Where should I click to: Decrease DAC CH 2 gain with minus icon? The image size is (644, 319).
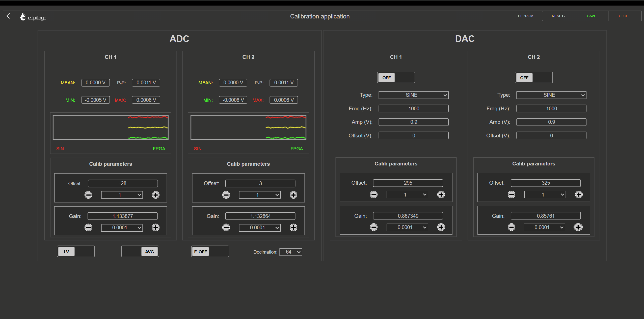point(512,227)
